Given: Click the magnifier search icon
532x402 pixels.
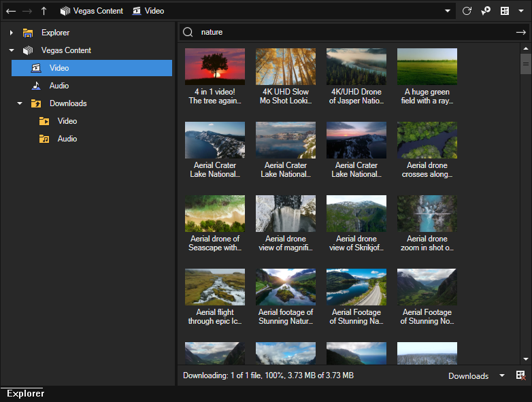Looking at the screenshot, I should point(188,32).
